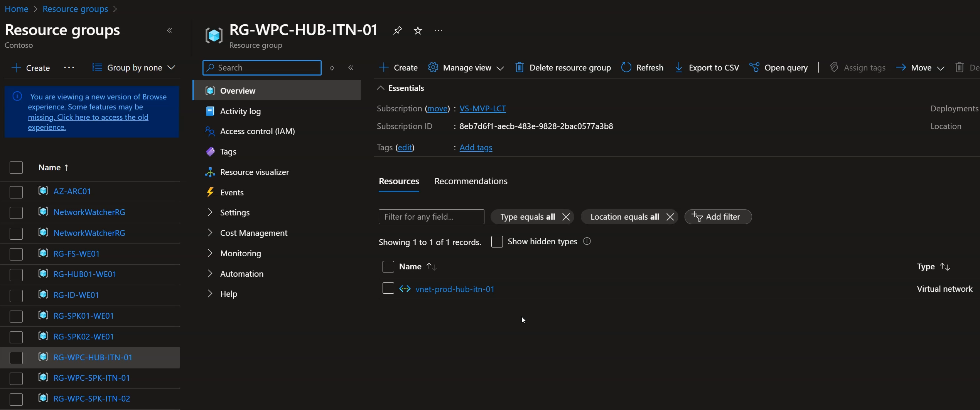Click the info icon beside Show hidden types
The image size is (980, 410).
pyautogui.click(x=587, y=242)
